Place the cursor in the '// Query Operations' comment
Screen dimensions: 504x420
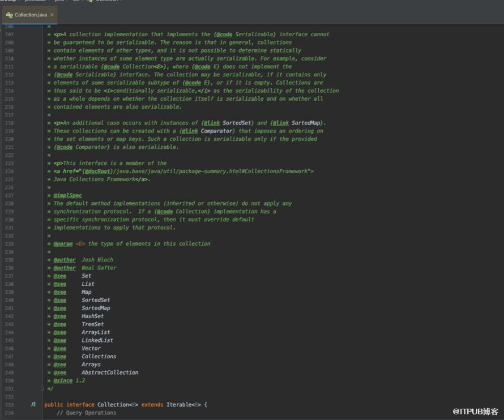pyautogui.click(x=87, y=413)
